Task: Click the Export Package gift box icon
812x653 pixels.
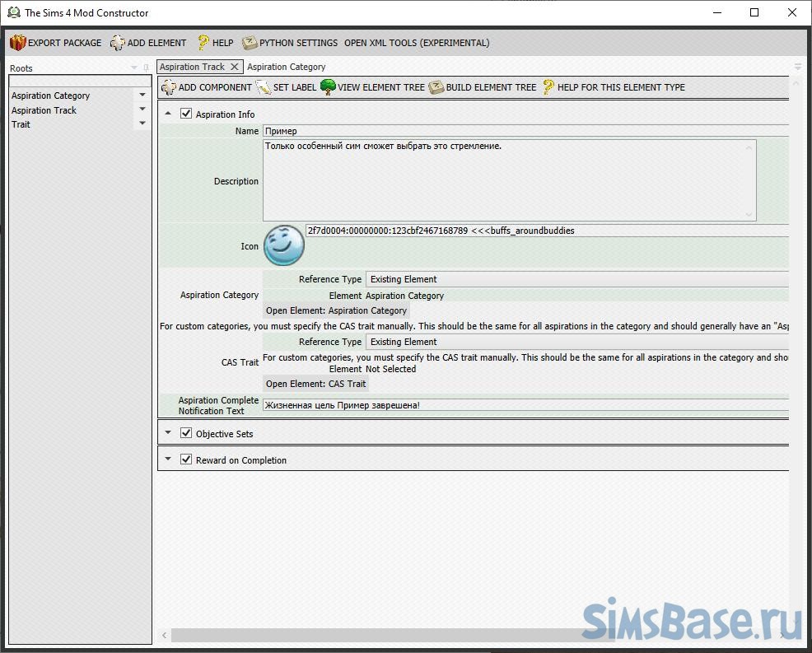Action: 18,43
